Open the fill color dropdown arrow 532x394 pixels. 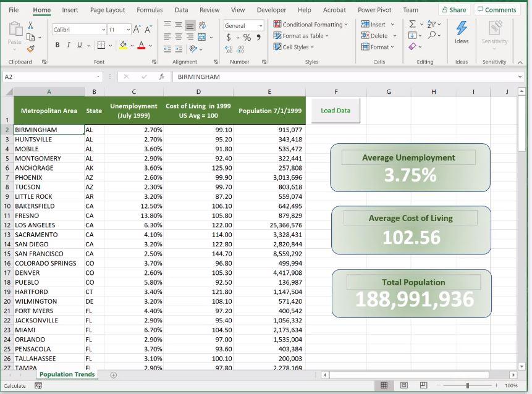(x=132, y=45)
